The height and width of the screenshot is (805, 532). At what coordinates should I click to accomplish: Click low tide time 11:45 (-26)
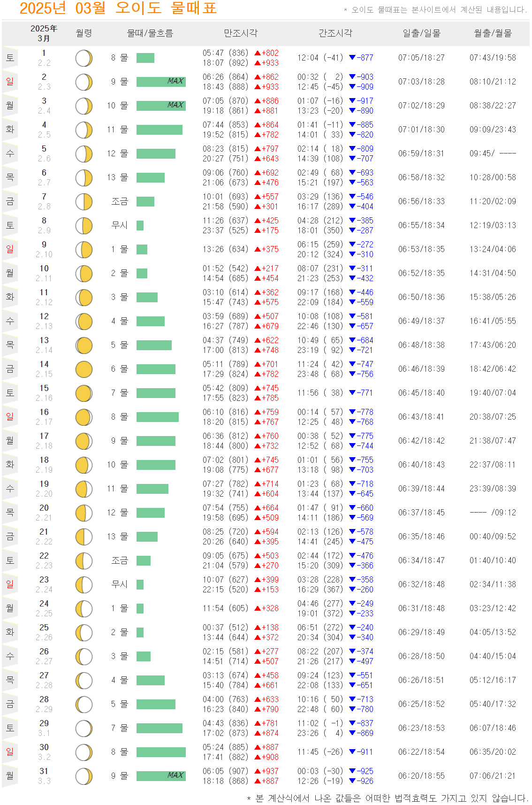(320, 752)
